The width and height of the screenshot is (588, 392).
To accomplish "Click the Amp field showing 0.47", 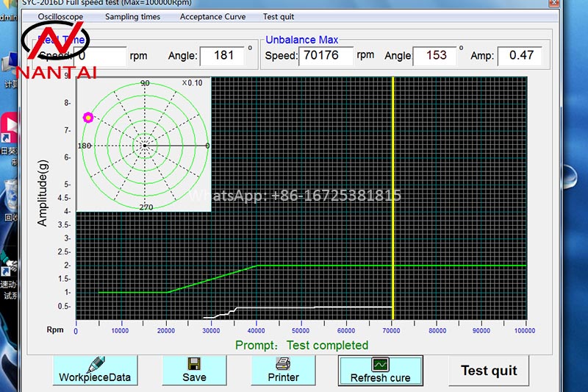I will click(520, 56).
